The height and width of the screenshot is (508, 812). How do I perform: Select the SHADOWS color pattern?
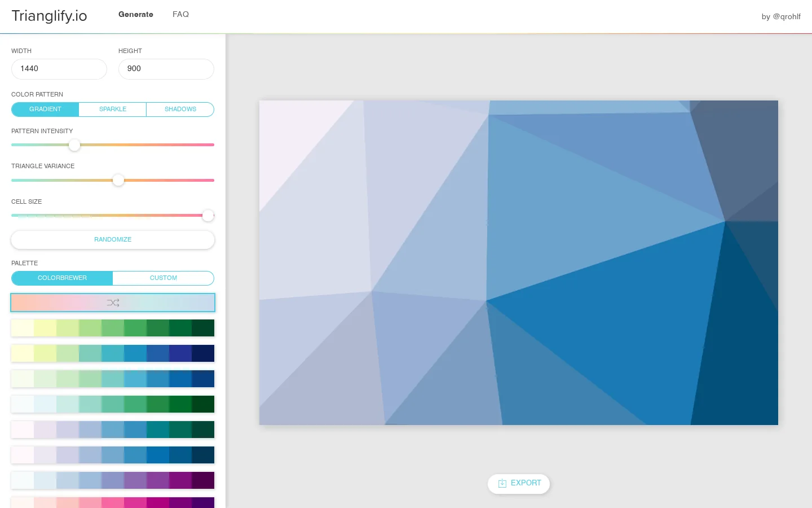pos(180,110)
